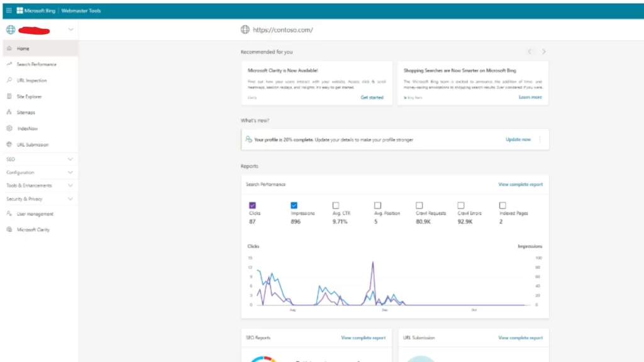Click the URL Submission globe icon
The image size is (644, 362).
tap(9, 145)
